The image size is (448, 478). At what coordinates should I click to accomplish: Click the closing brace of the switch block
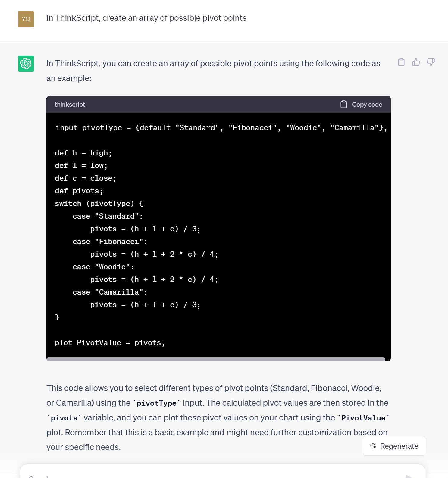(x=57, y=317)
